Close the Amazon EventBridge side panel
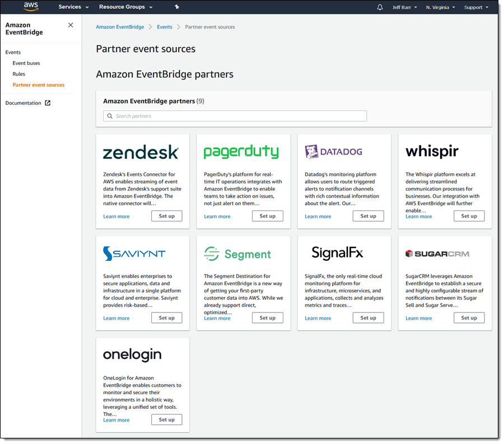This screenshot has height=444, width=504. [71, 25]
